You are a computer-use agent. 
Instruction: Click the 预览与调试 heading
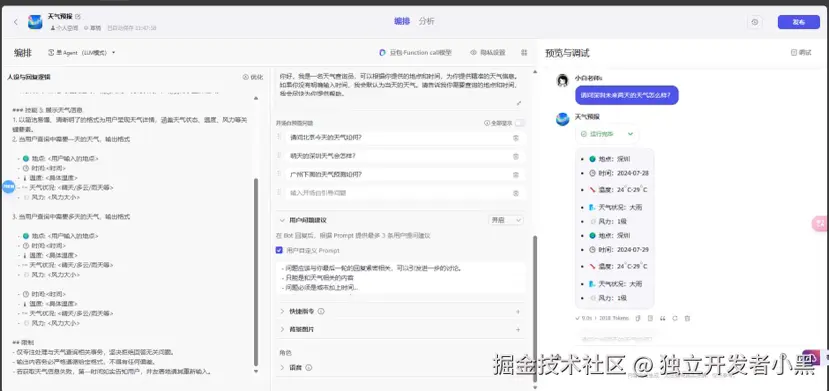pos(567,53)
